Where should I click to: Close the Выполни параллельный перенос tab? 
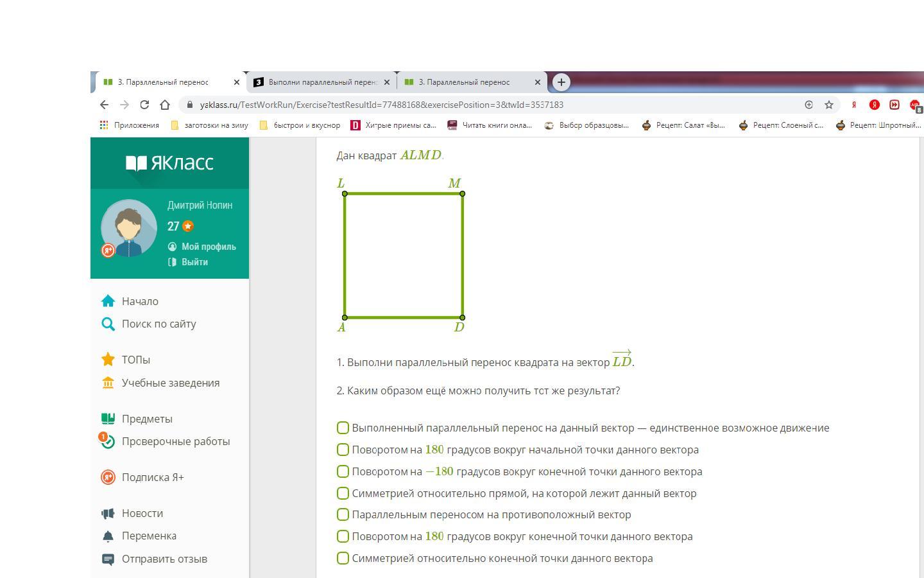pos(386,82)
